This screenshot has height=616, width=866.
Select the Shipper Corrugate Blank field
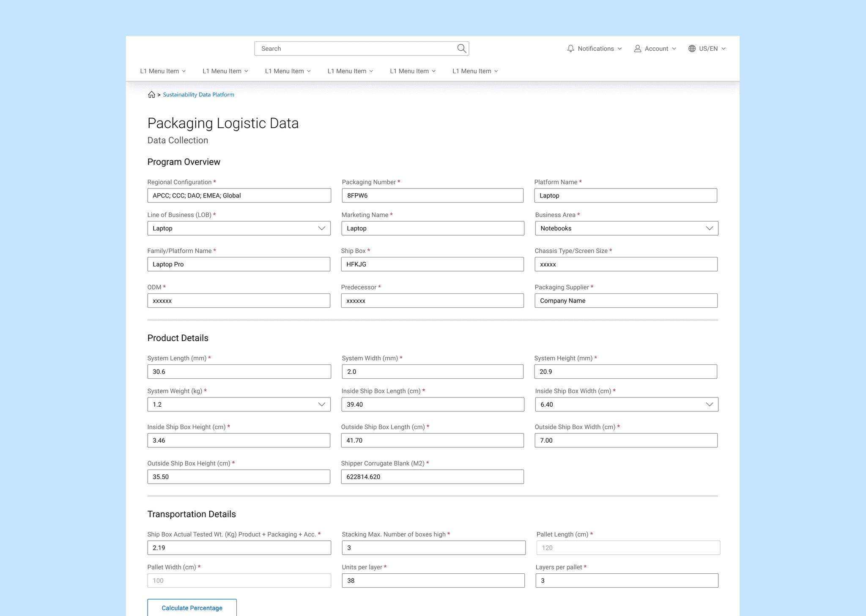coord(432,477)
